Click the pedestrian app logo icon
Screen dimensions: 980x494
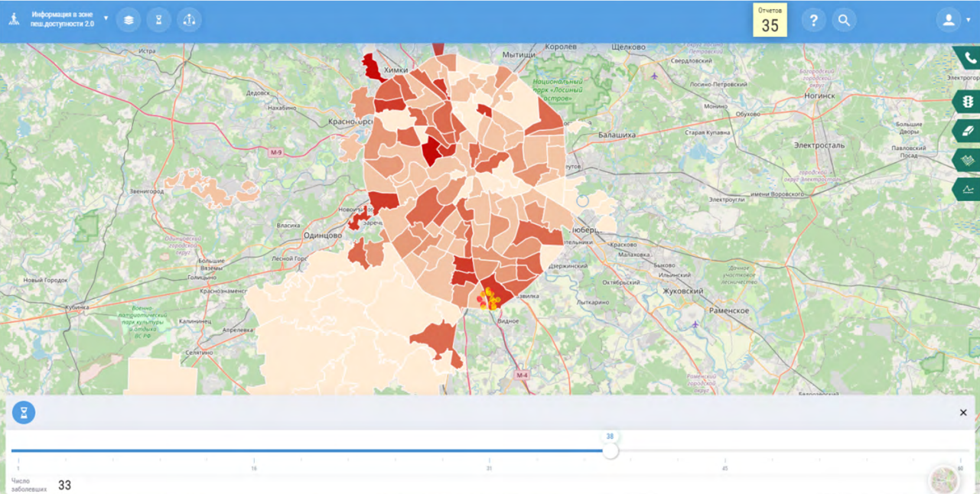(14, 20)
